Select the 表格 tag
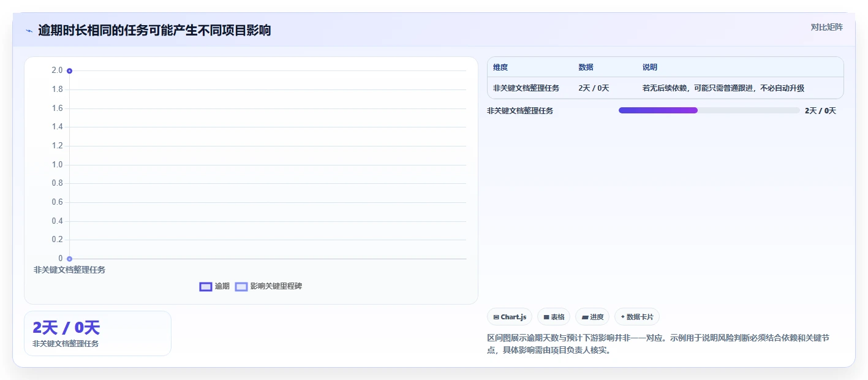This screenshot has height=380, width=868. point(554,317)
